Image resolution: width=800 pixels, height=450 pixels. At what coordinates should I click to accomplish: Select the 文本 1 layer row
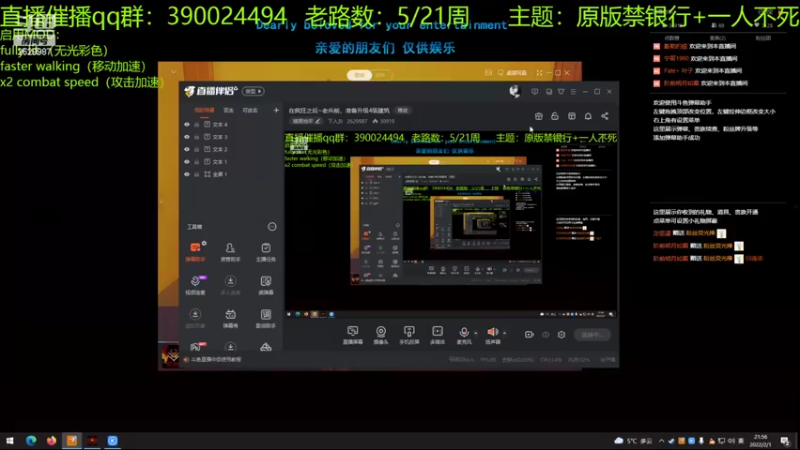(x=232, y=162)
